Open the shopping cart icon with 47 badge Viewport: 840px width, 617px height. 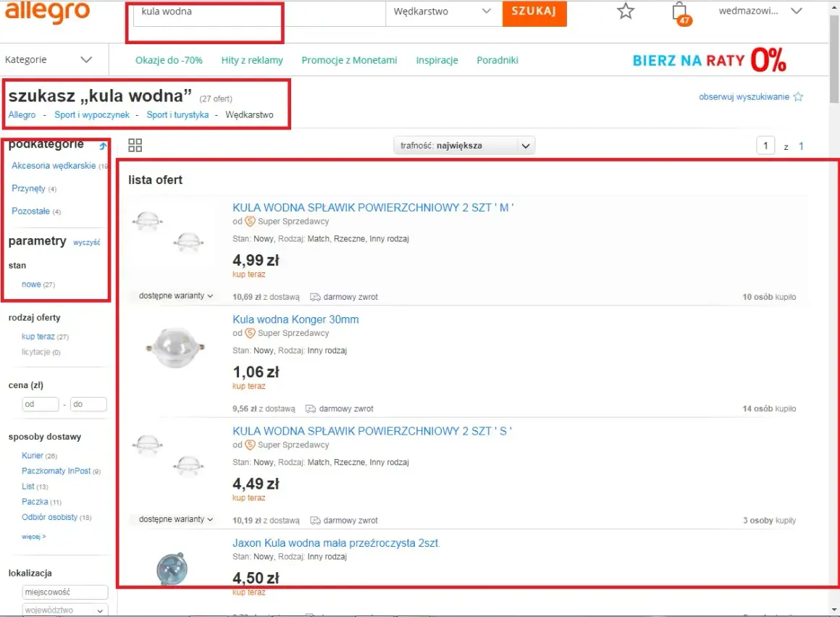[x=681, y=13]
